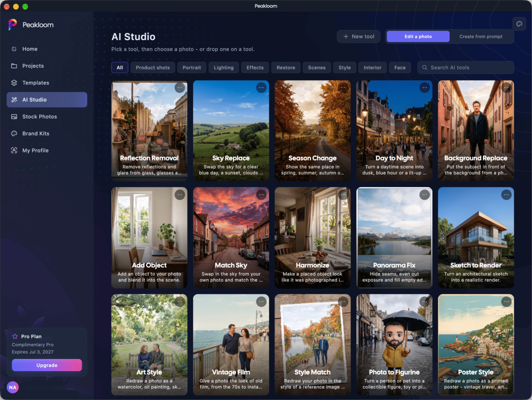Screen dimensions: 532x400
Task: Open the Harmonize tool card
Action: pyautogui.click(x=313, y=238)
